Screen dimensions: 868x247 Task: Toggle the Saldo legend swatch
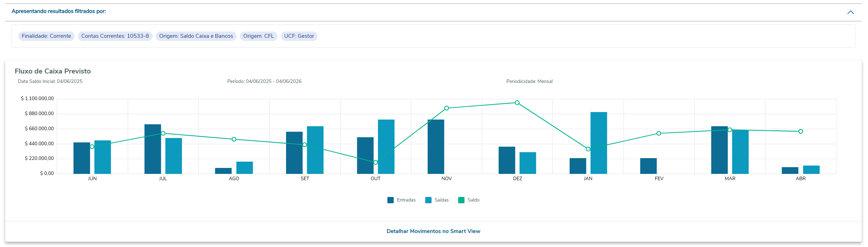click(461, 200)
